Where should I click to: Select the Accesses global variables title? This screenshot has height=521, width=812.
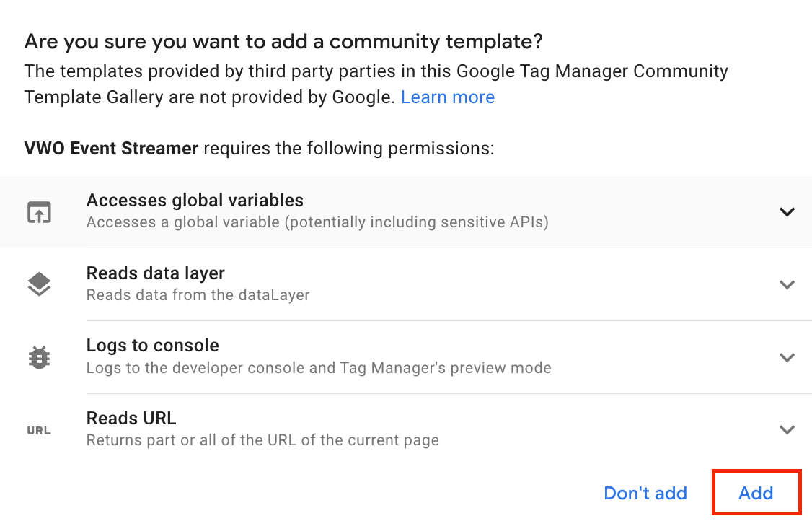195,200
